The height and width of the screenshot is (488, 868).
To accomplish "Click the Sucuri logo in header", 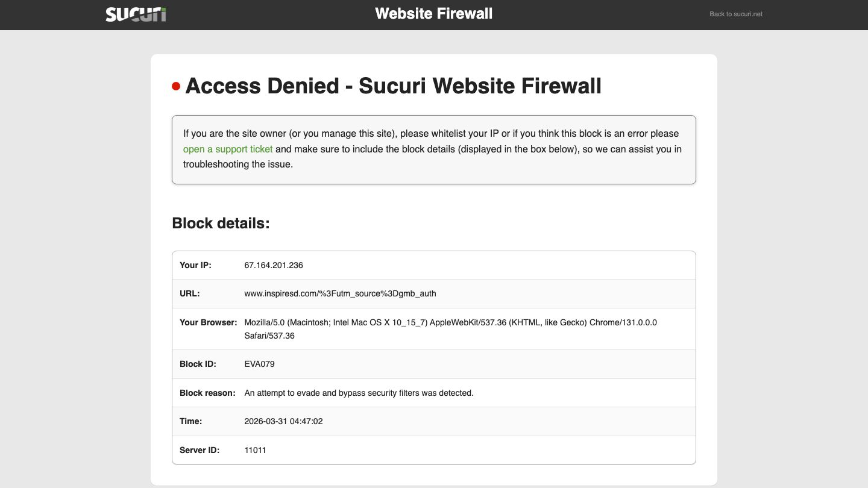I will [x=136, y=14].
